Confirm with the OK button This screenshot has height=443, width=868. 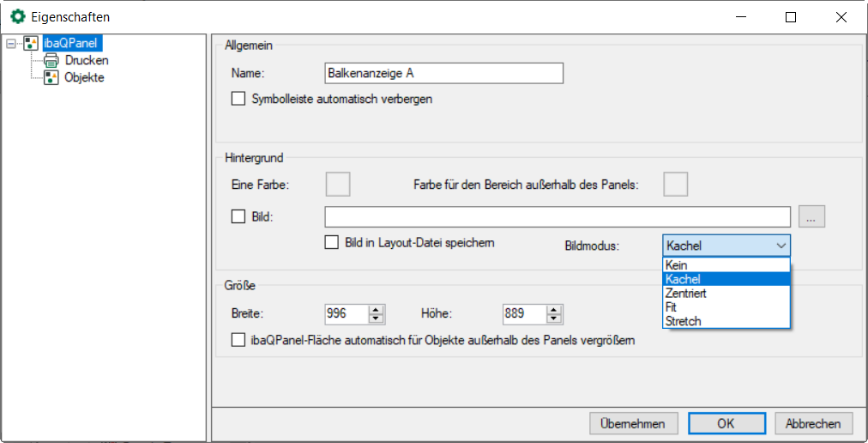pos(726,423)
